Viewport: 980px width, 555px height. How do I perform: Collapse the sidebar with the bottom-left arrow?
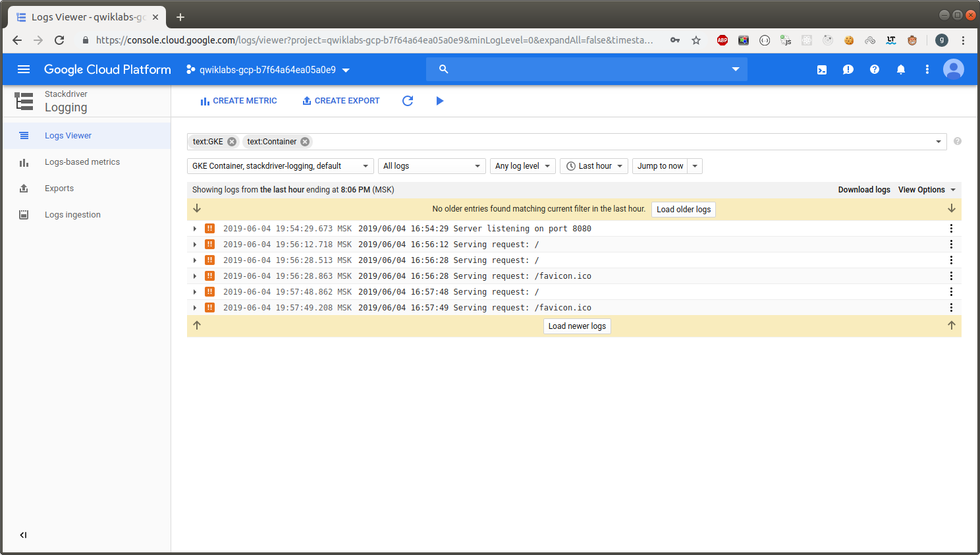pos(23,535)
